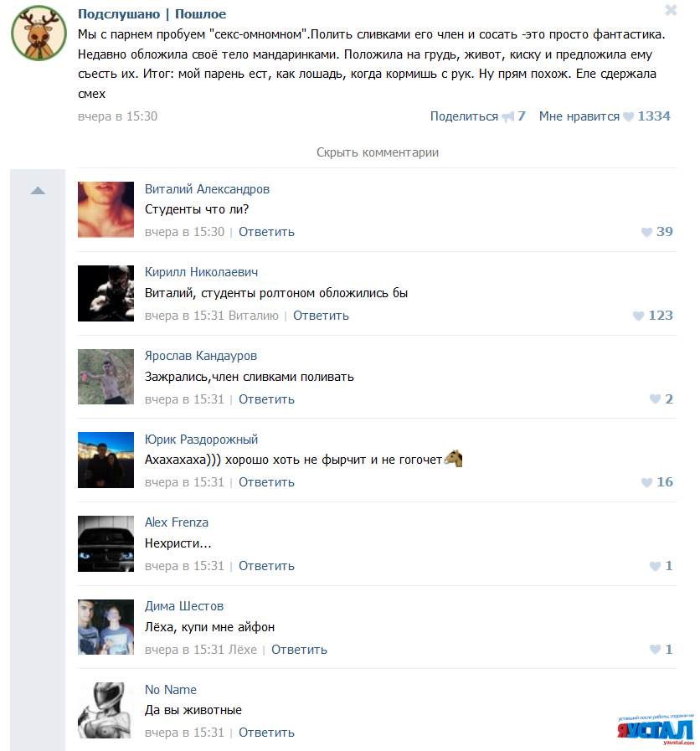700x751 pixels.
Task: Click Поделиться to share the post
Action: [464, 116]
